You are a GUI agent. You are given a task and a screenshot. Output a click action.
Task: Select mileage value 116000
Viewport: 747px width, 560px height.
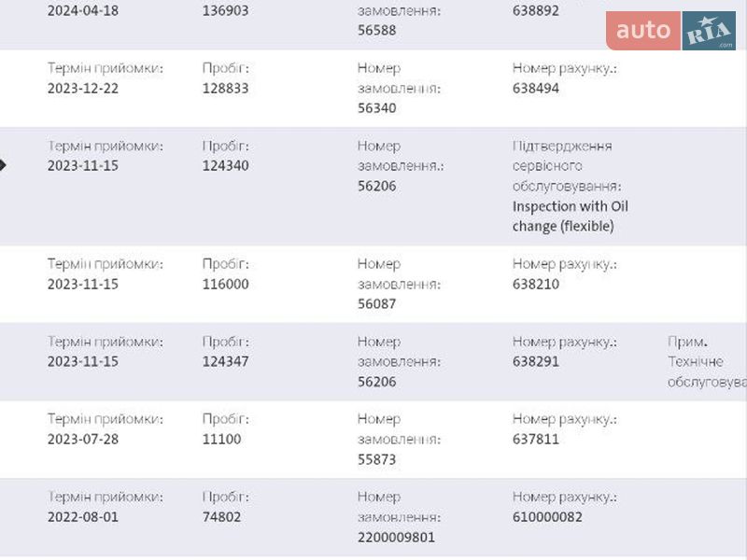tap(226, 284)
